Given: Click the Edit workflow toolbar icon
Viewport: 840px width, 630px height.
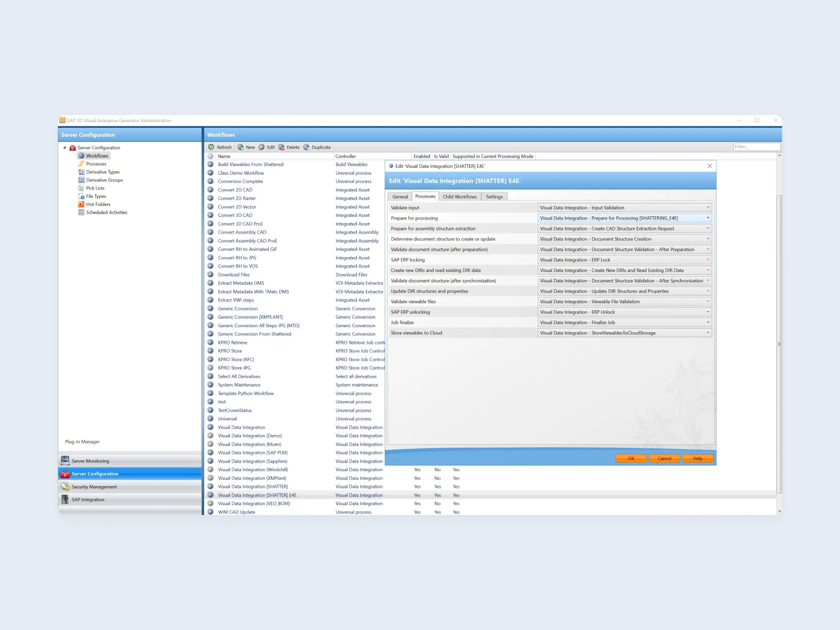Looking at the screenshot, I should (x=262, y=147).
